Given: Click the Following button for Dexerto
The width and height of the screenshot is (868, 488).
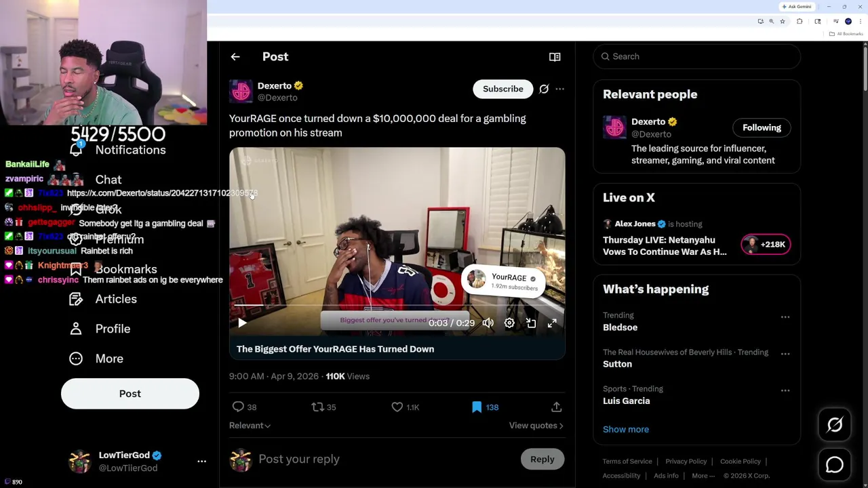Looking at the screenshot, I should tap(762, 127).
